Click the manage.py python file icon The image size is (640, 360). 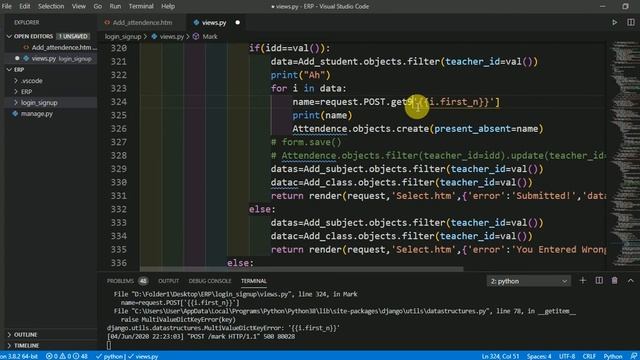tap(15, 114)
